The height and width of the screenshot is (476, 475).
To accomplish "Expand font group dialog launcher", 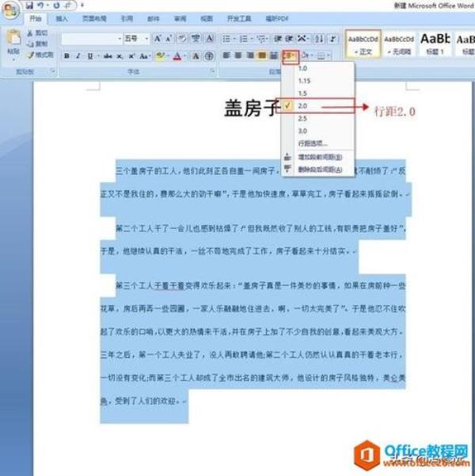I will pyautogui.click(x=212, y=71).
